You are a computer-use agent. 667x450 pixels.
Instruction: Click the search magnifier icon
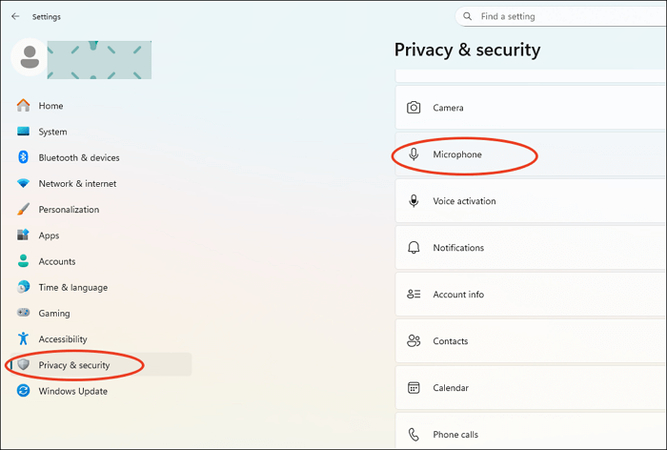pyautogui.click(x=467, y=17)
